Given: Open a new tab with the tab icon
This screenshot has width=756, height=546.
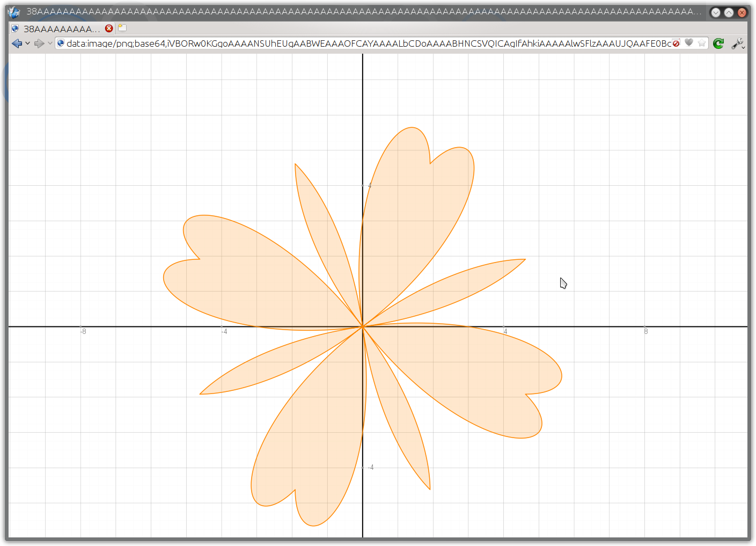Looking at the screenshot, I should coord(122,28).
